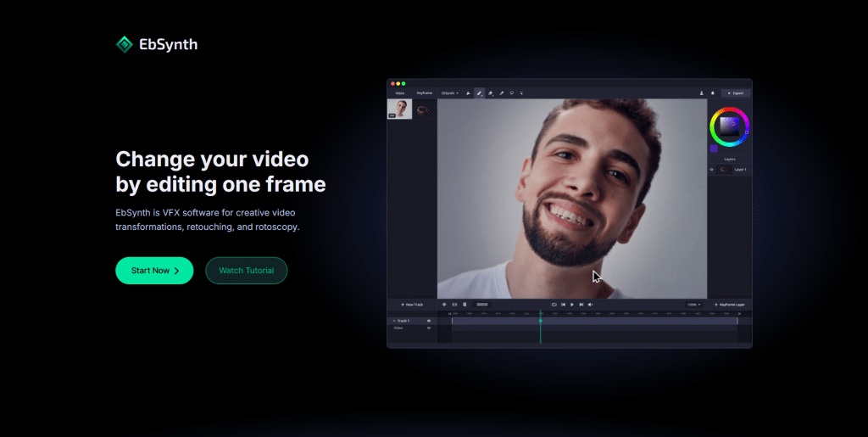Click the timeline start marker icon
The height and width of the screenshot is (437, 868).
[x=449, y=313]
